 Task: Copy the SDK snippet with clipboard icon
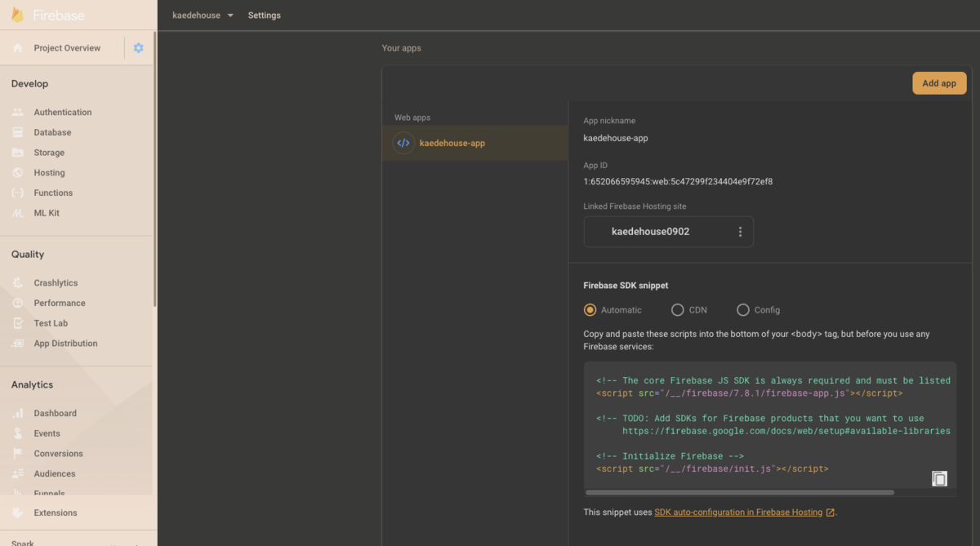click(x=939, y=479)
